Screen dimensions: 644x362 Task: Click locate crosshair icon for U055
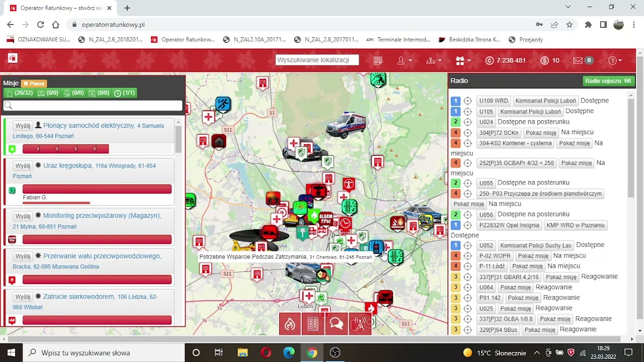pos(467,183)
